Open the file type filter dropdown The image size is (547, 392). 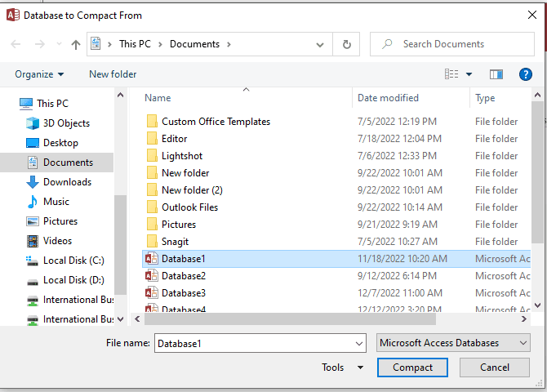tap(453, 343)
